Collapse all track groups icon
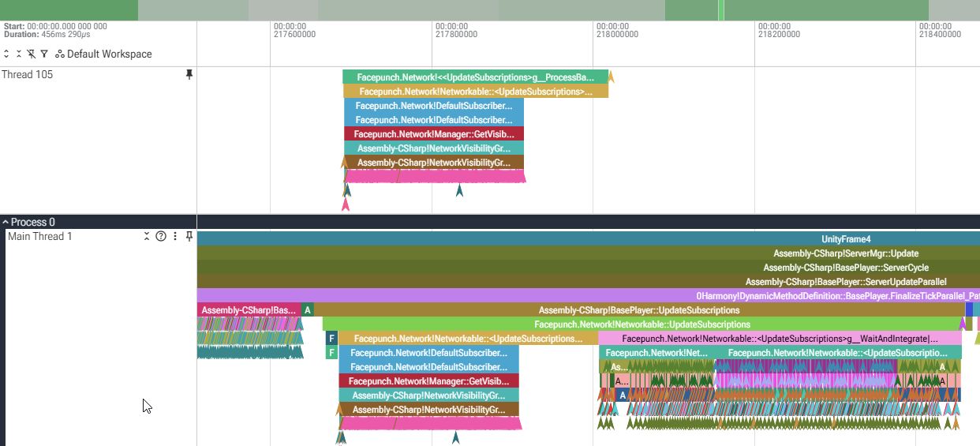The height and width of the screenshot is (446, 980). (x=18, y=54)
